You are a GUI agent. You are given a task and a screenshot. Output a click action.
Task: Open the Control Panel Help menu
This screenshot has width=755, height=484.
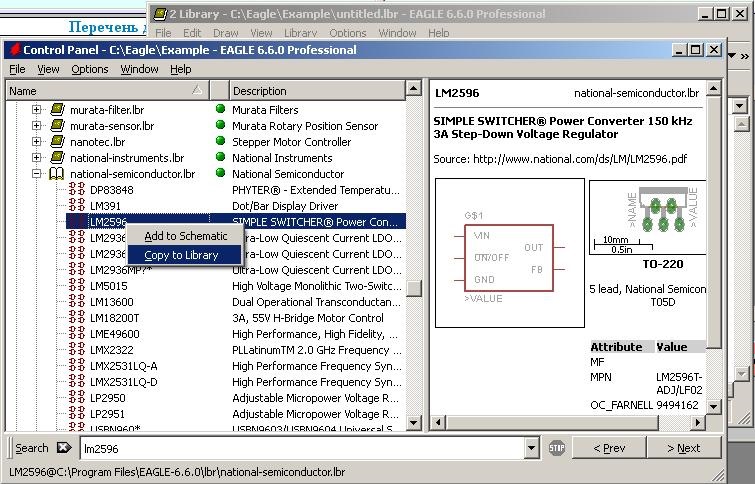181,69
